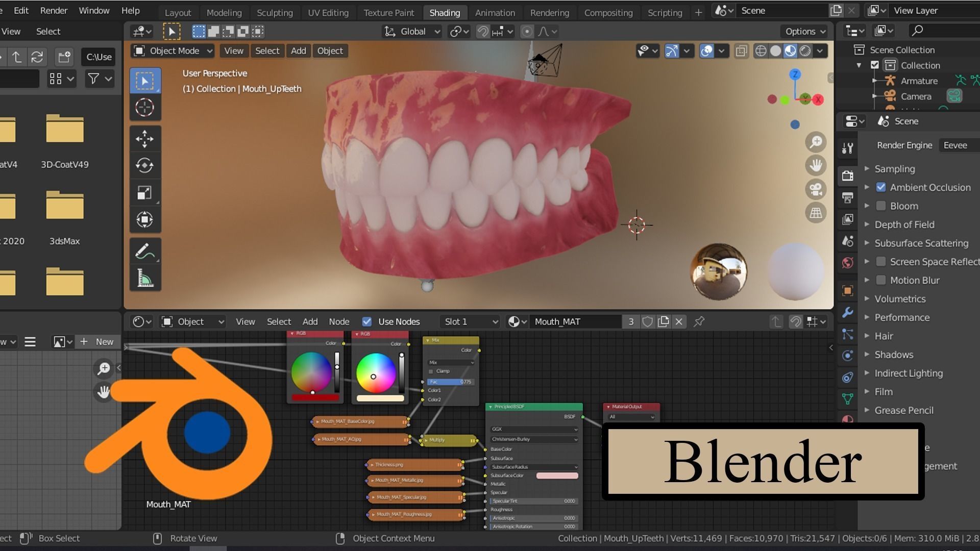Switch to the Compositing workspace tab
Viewport: 980px width, 551px height.
coord(608,13)
